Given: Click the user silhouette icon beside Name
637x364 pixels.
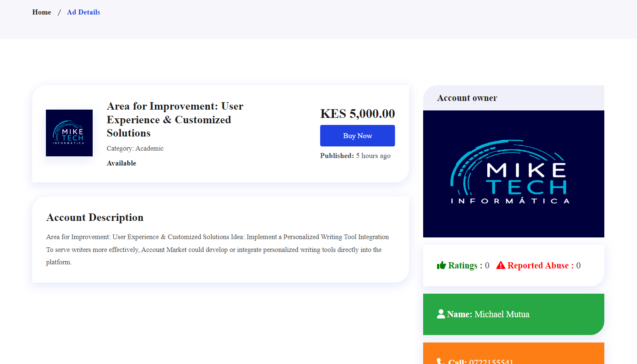Looking at the screenshot, I should tap(441, 314).
